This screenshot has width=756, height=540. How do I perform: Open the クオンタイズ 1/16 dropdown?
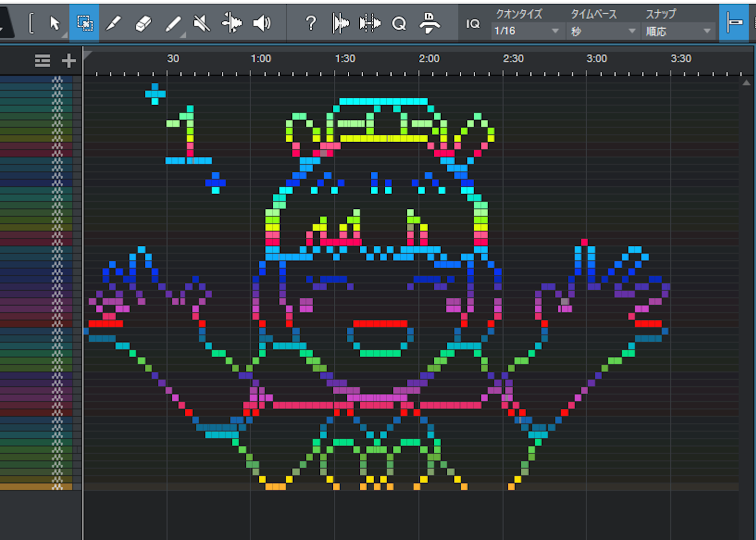[x=526, y=31]
